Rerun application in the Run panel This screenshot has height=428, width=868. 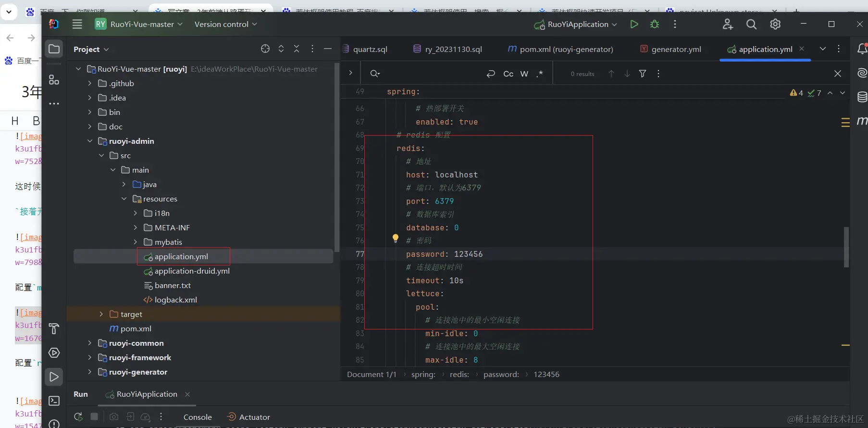pyautogui.click(x=78, y=417)
